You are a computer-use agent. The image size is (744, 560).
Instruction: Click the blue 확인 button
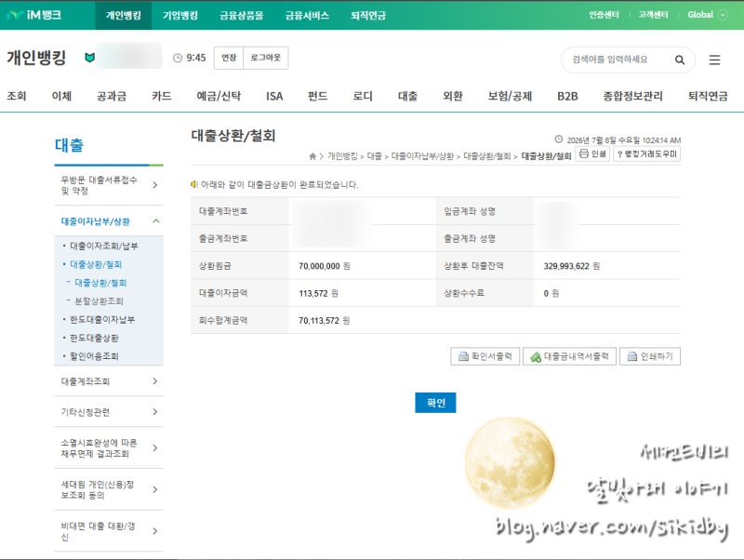click(x=435, y=403)
